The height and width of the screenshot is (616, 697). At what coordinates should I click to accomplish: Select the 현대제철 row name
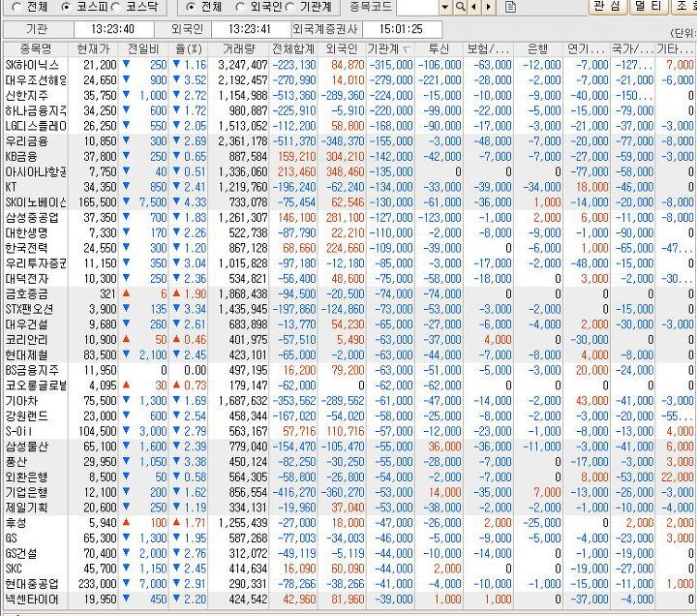tap(26, 355)
